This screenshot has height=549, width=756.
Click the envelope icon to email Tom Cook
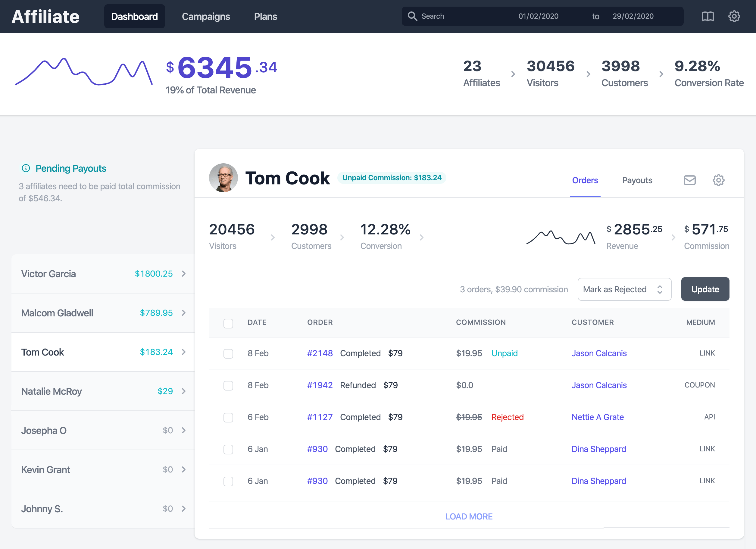point(689,180)
